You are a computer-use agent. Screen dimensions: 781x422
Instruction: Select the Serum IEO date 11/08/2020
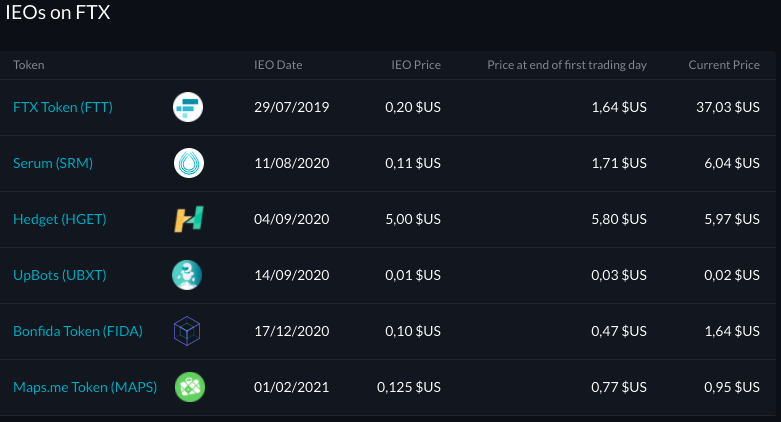click(292, 163)
